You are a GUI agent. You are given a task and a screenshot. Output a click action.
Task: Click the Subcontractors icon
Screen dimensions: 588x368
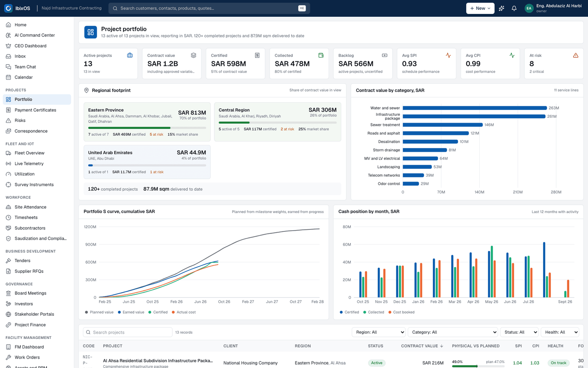tap(8, 228)
